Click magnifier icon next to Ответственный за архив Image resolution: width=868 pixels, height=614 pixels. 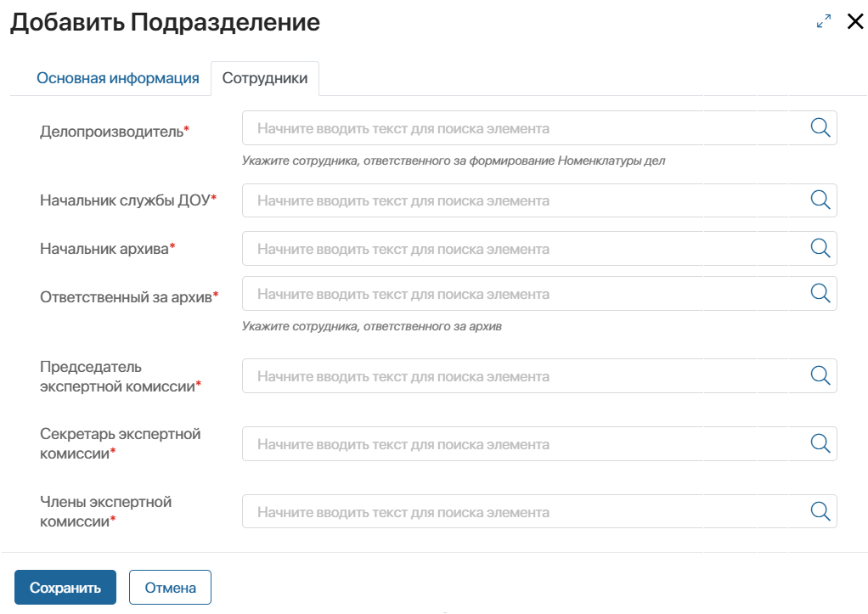tap(820, 294)
